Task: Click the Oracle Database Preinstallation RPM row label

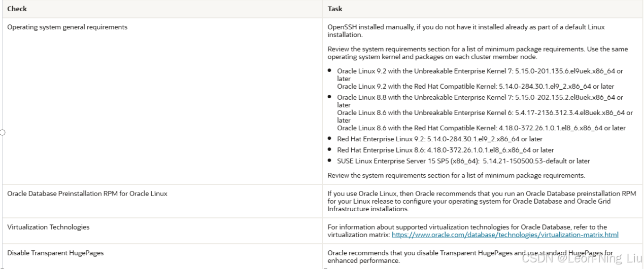Action: 87,194
